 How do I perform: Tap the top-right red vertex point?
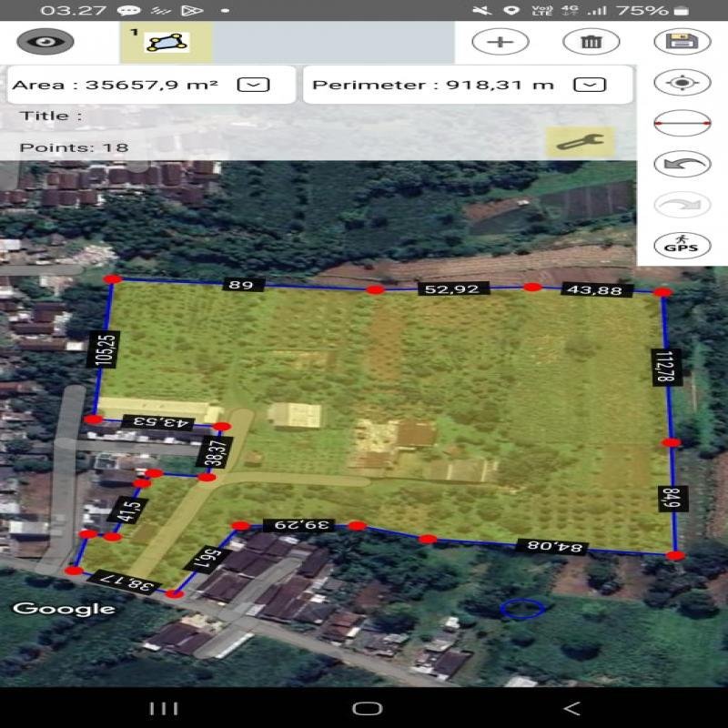tap(663, 292)
